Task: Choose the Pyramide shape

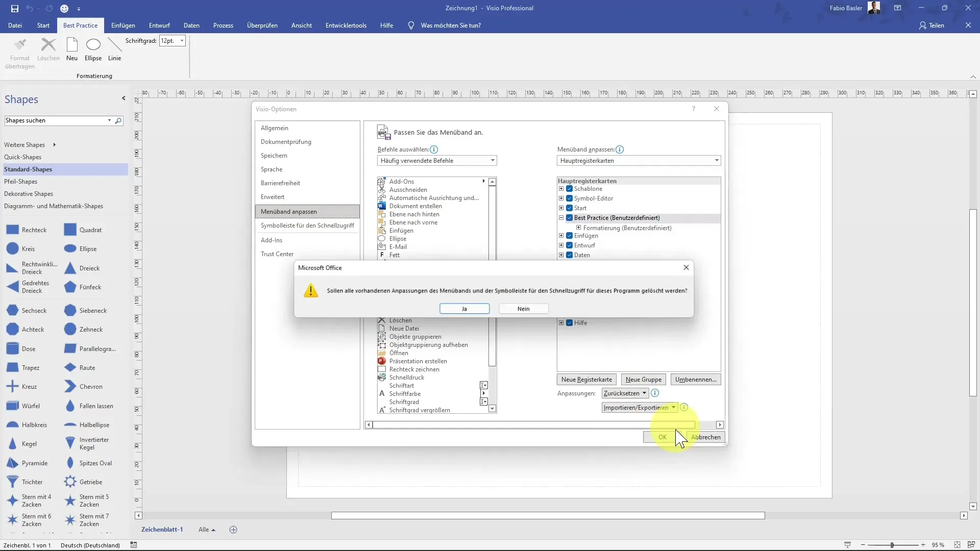Action: (x=27, y=463)
